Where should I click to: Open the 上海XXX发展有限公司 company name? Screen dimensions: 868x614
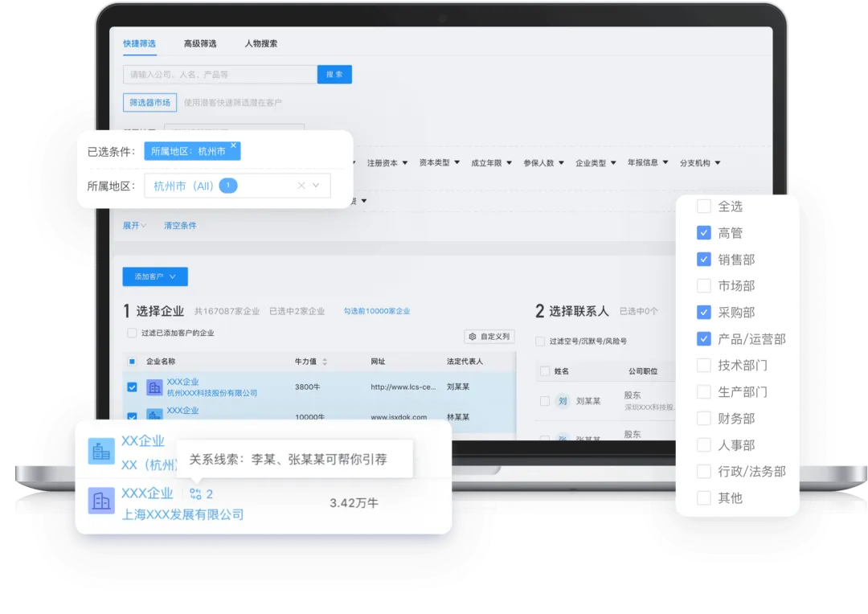[182, 514]
